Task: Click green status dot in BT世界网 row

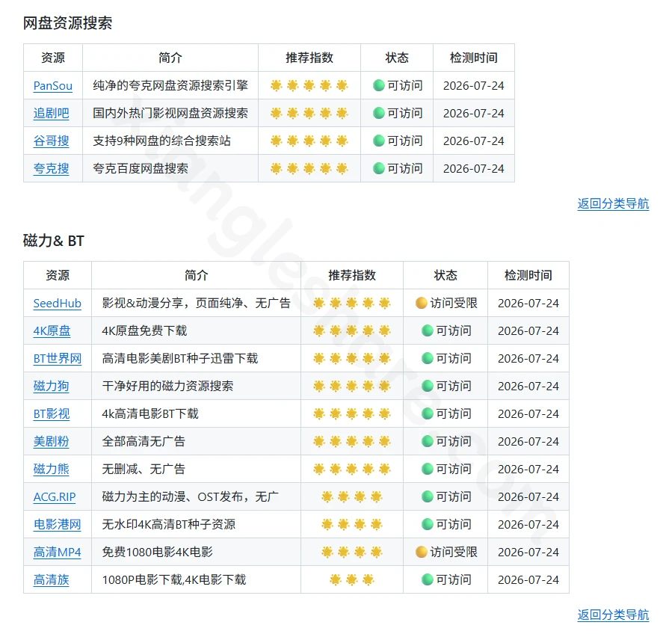Action: 428,358
